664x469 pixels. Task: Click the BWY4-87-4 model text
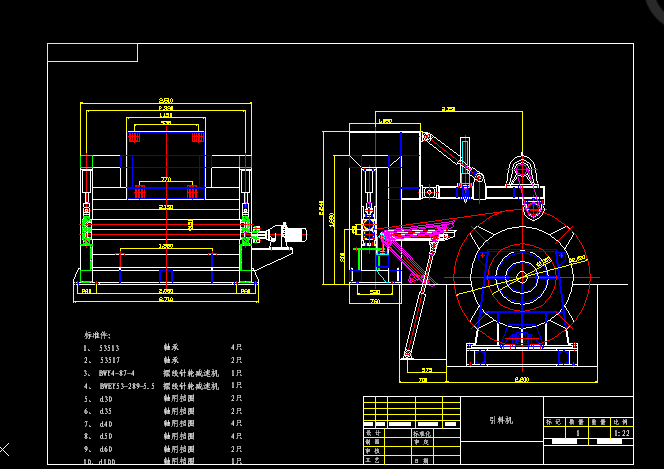[x=116, y=373]
